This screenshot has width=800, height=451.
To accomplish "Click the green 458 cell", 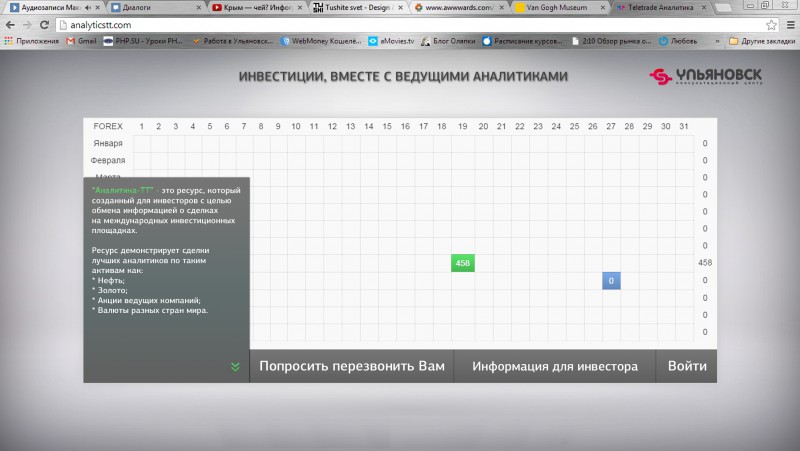I will [463, 263].
